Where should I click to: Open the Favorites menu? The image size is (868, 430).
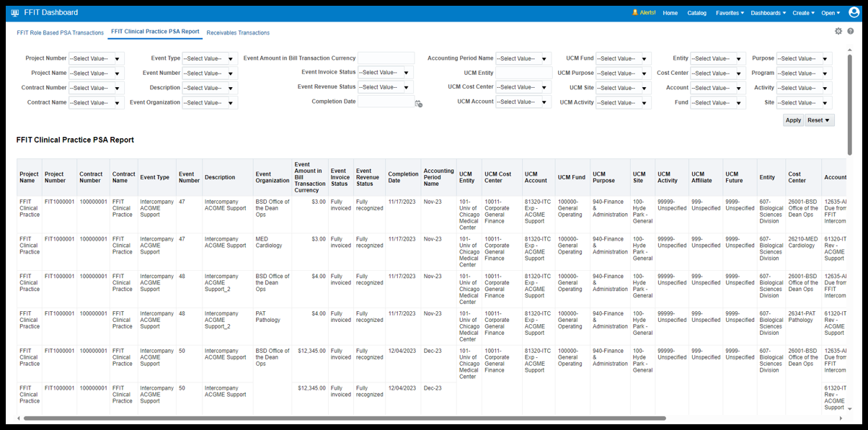(x=730, y=13)
